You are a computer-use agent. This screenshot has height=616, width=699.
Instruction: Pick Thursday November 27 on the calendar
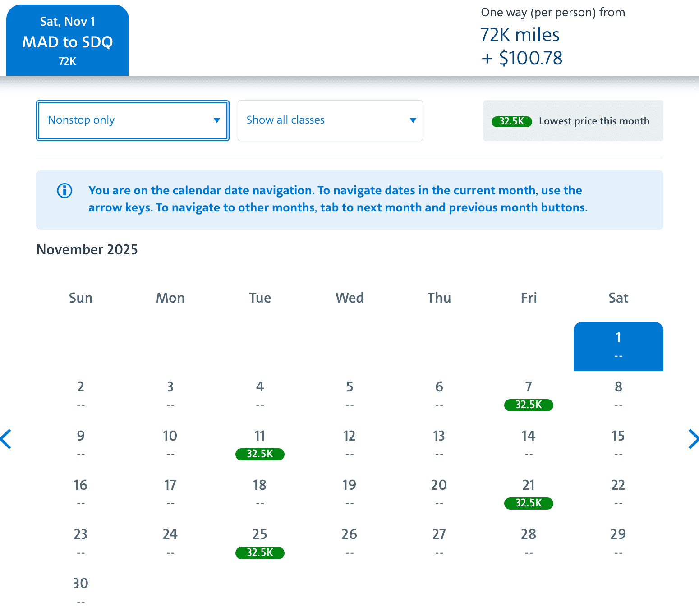tap(439, 542)
